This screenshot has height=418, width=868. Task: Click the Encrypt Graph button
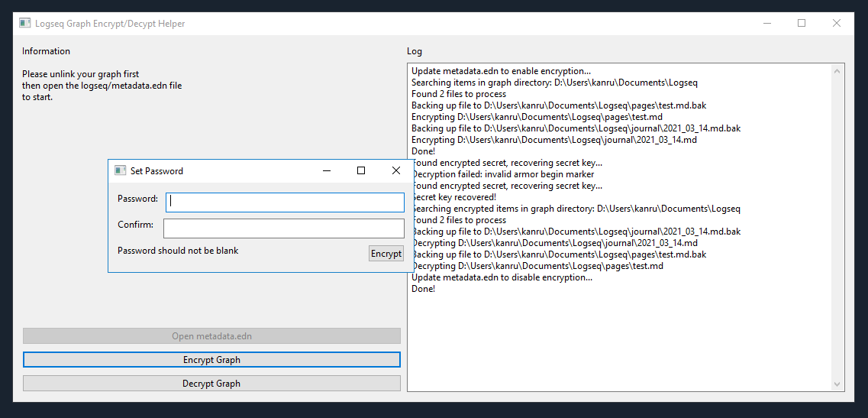pos(211,360)
